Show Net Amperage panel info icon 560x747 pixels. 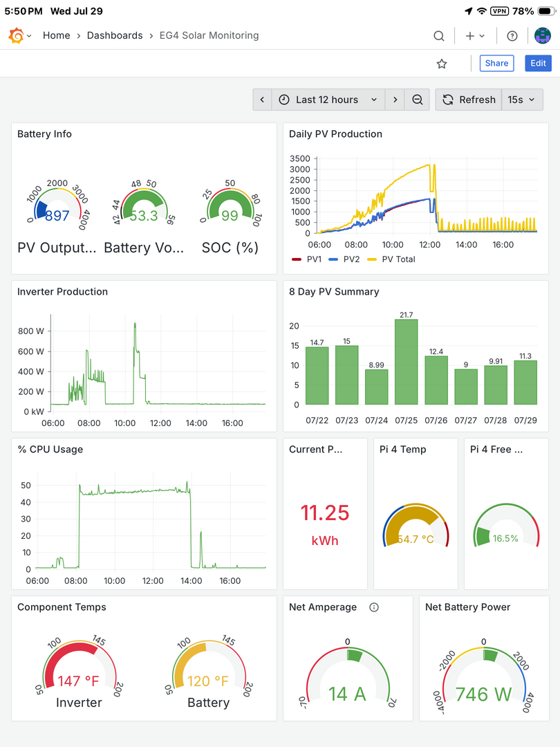coord(374,607)
